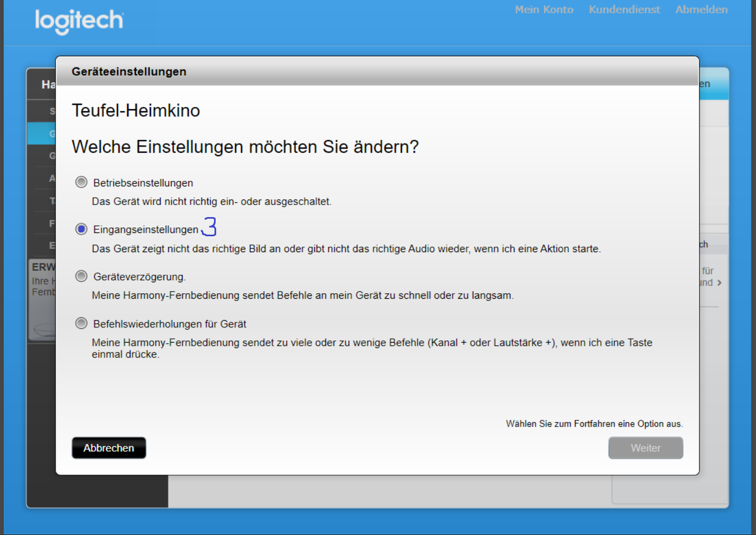Pick the Geräteverzögerung radio button
This screenshot has height=535, width=756.
81,276
